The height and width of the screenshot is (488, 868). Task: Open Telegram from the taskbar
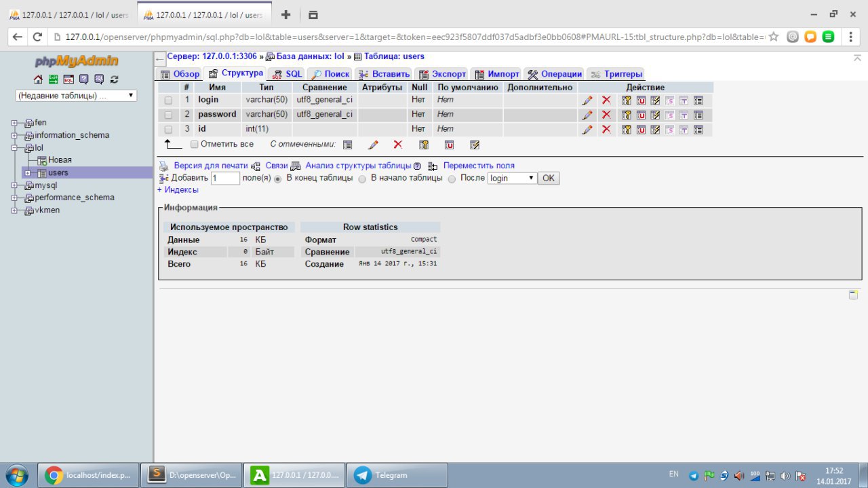[x=397, y=475]
